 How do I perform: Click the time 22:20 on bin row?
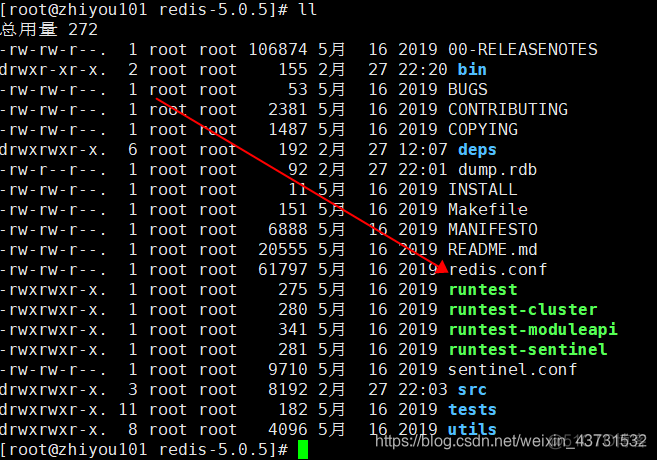[423, 70]
